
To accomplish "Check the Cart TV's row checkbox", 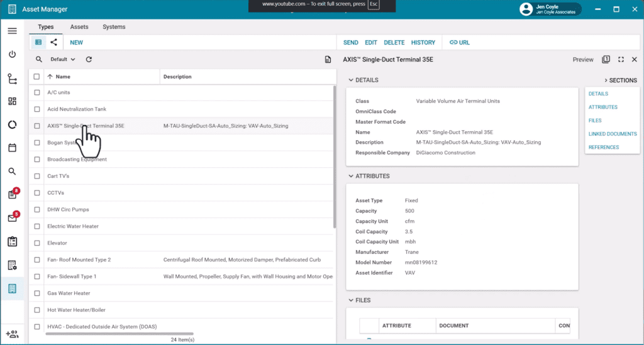I will click(x=37, y=176).
